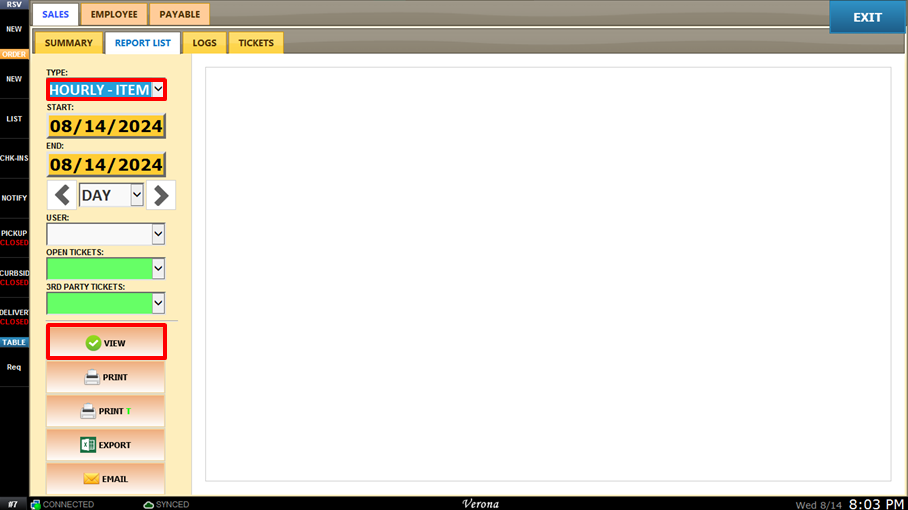Click RSV NEW in the sidebar

[x=14, y=29]
